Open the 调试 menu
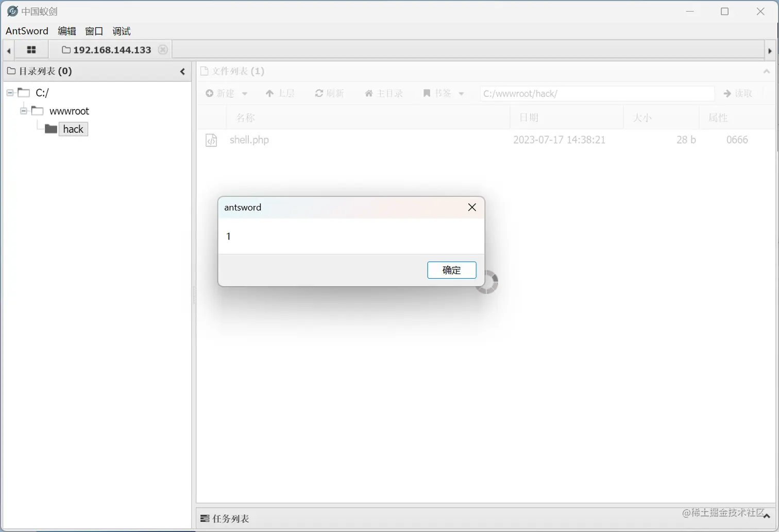This screenshot has height=532, width=779. (x=122, y=31)
